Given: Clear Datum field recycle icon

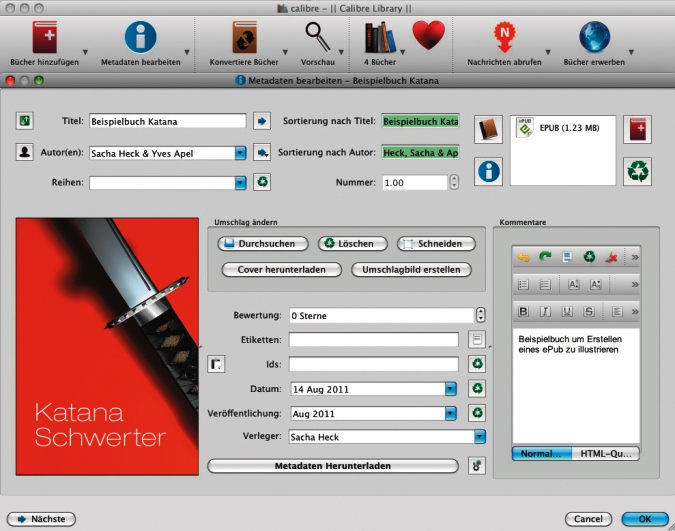Looking at the screenshot, I should [x=477, y=388].
